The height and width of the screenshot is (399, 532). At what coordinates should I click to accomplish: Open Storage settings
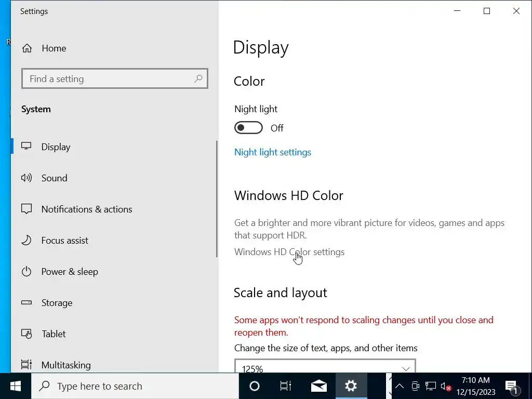[x=114, y=303]
